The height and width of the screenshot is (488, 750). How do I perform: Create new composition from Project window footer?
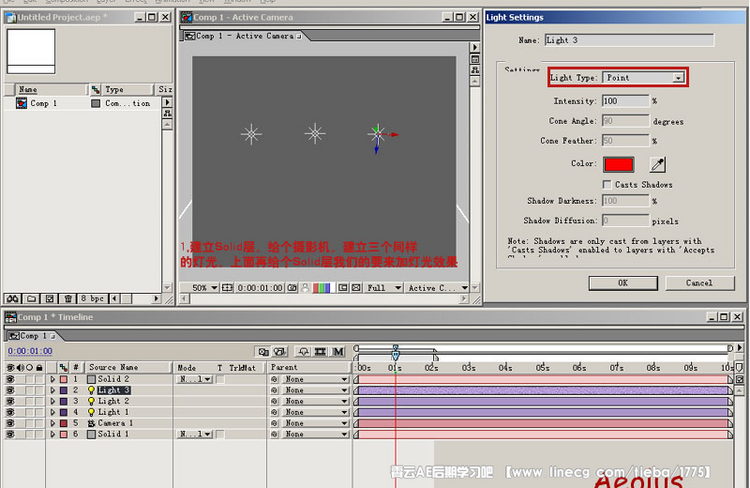click(49, 299)
